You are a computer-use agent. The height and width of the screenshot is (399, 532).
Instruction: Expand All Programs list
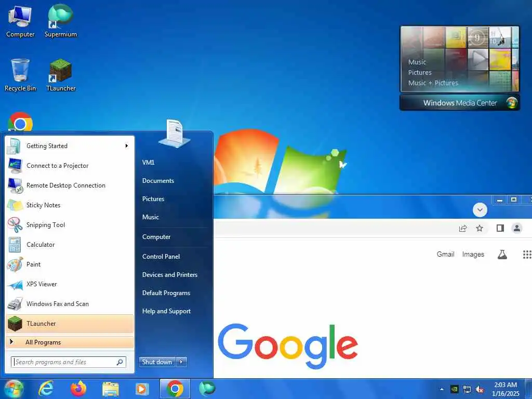[70, 342]
